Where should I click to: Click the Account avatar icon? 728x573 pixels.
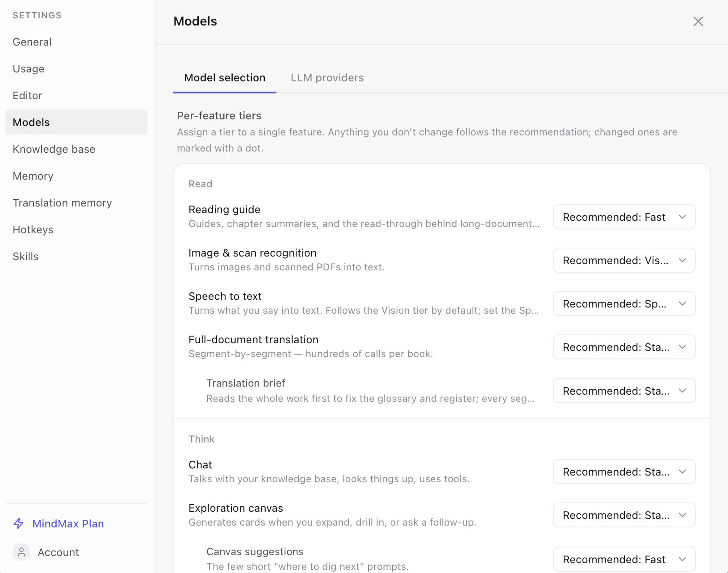[21, 552]
